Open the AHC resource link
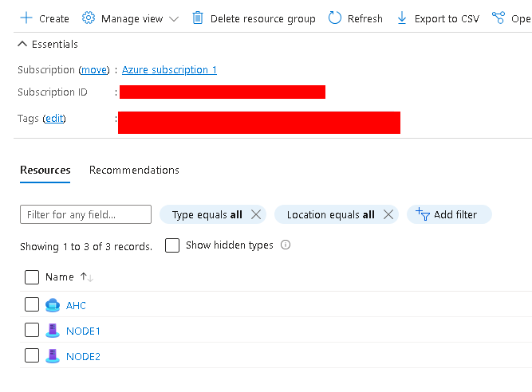 point(76,306)
